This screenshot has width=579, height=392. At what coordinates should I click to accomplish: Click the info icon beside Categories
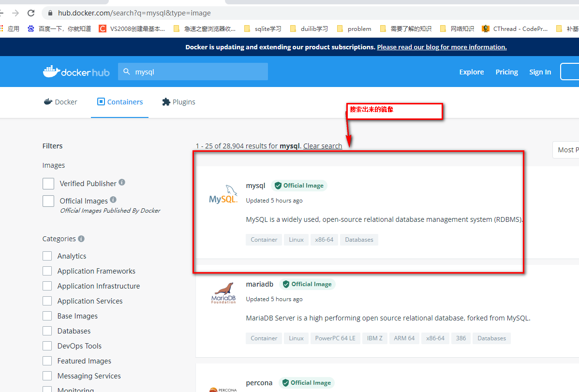(81, 239)
